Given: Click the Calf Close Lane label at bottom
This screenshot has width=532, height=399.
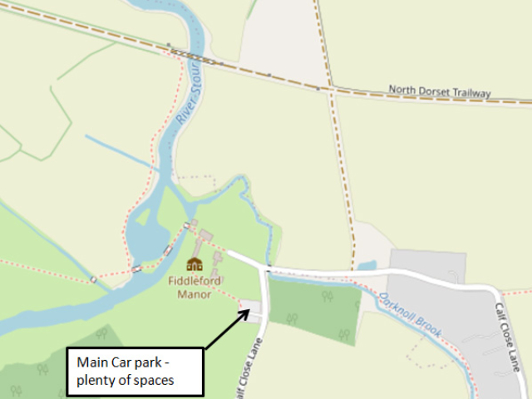Looking at the screenshot, I should (x=248, y=368).
